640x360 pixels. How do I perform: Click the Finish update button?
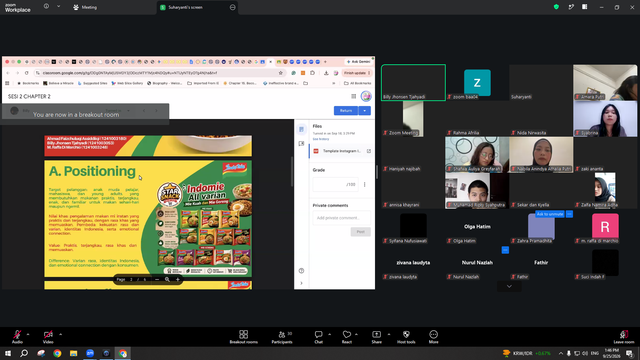point(357,73)
